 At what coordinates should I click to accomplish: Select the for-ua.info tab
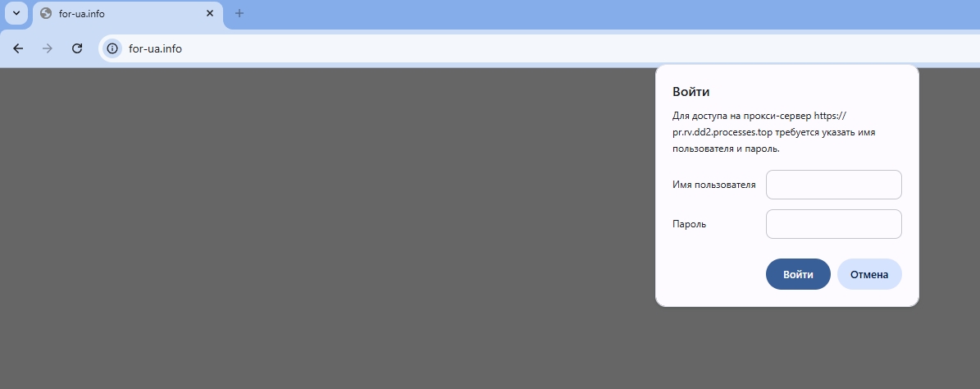pyautogui.click(x=127, y=14)
